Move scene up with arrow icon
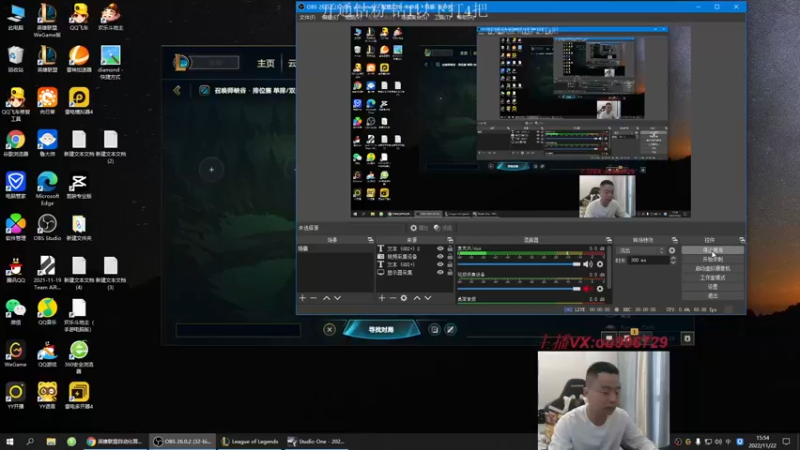This screenshot has height=450, width=800. 327,298
